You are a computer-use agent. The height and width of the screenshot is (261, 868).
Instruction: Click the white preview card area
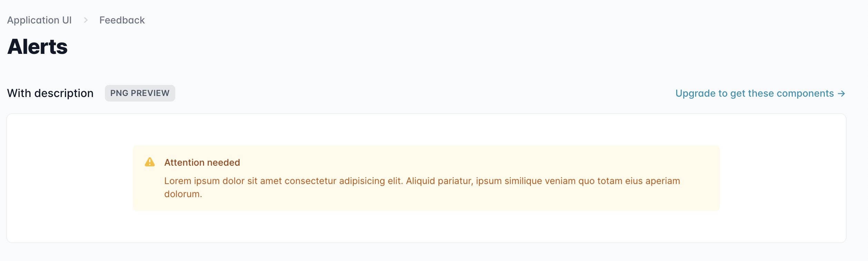tap(426, 178)
